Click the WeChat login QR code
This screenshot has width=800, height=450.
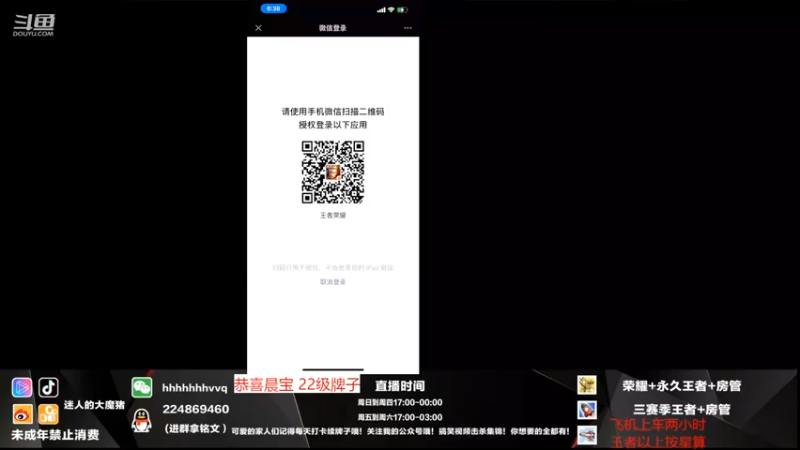[333, 172]
